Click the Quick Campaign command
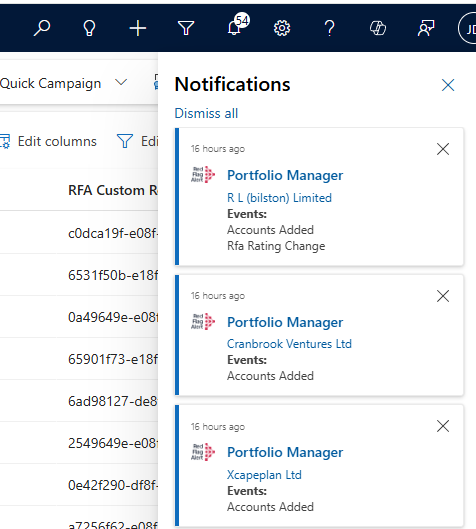The height and width of the screenshot is (529, 476). click(x=50, y=83)
